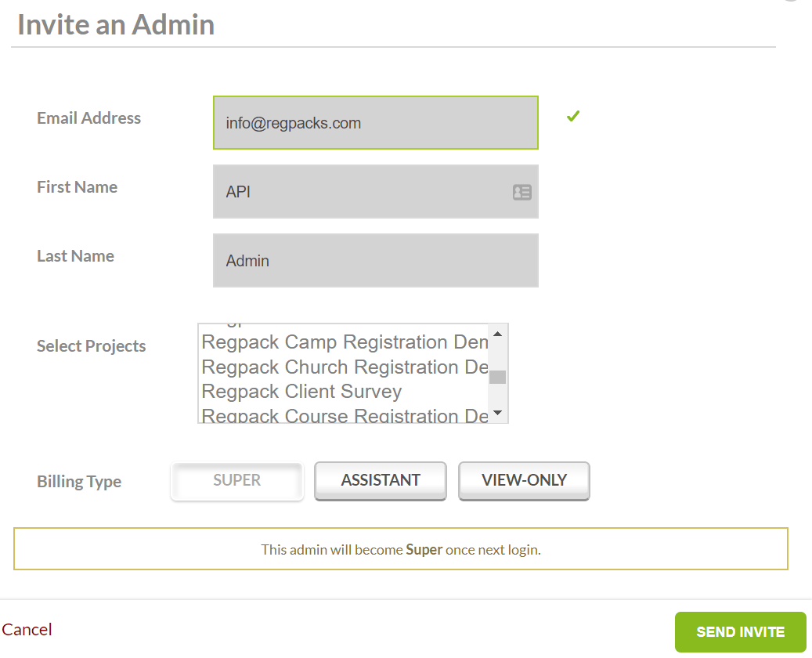The height and width of the screenshot is (658, 812).
Task: Click the green checkmark beside the email field
Action: [573, 117]
